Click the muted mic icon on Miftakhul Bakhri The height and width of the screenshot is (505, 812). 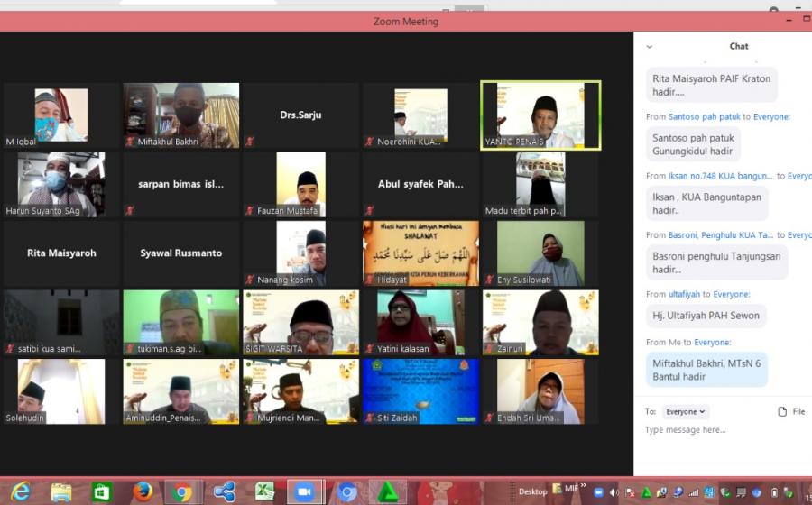(130, 142)
